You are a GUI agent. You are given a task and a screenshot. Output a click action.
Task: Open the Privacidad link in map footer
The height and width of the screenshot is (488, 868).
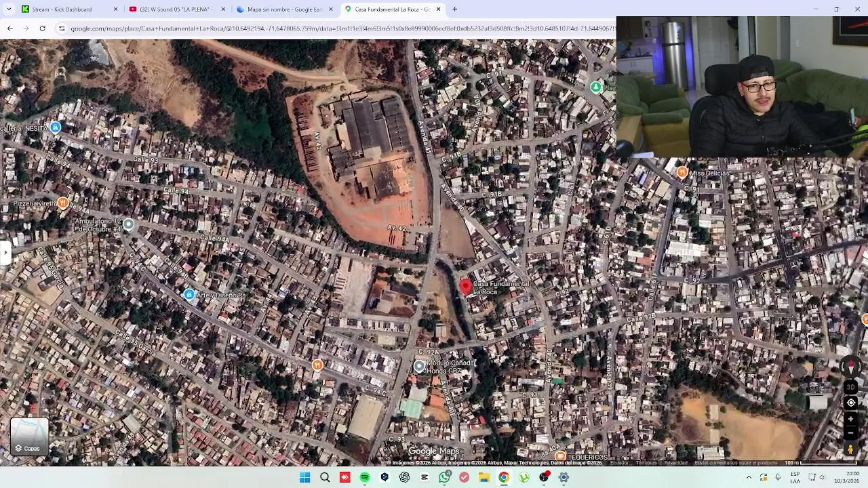[675, 463]
